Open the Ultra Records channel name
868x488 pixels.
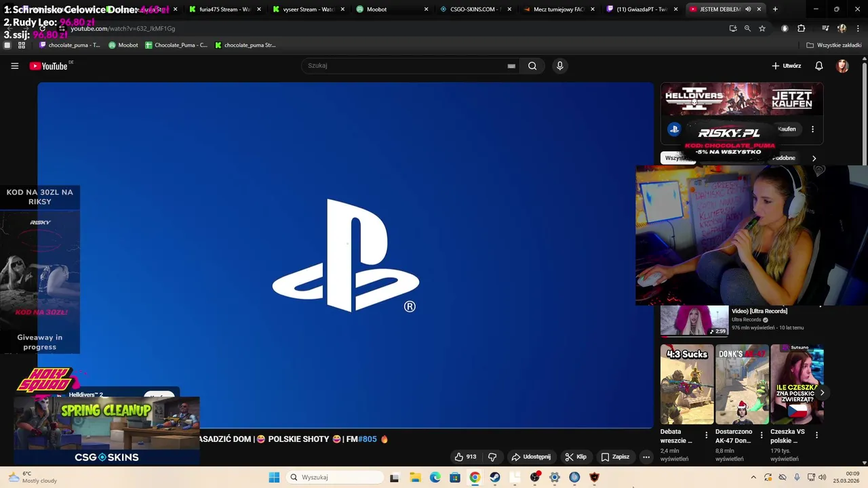746,320
